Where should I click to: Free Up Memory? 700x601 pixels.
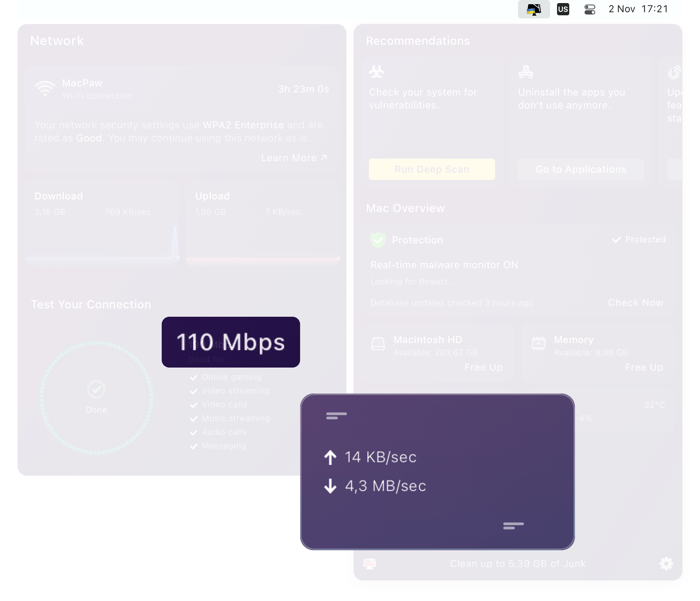(x=644, y=367)
